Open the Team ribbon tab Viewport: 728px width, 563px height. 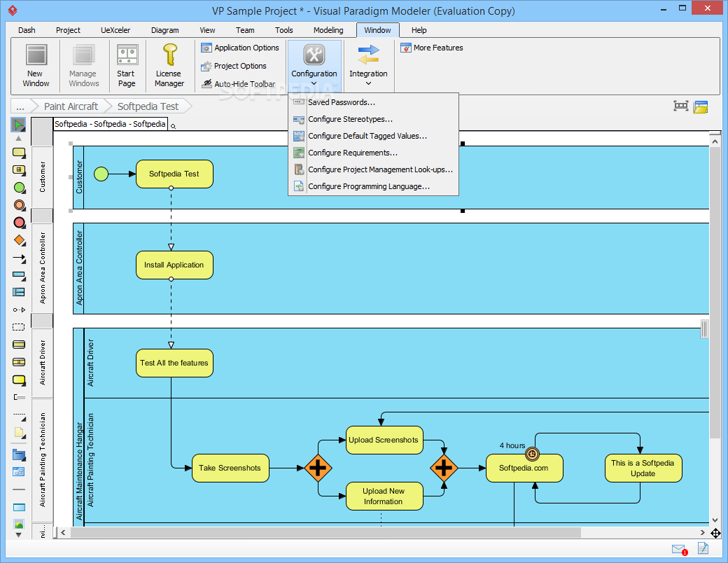pyautogui.click(x=245, y=30)
